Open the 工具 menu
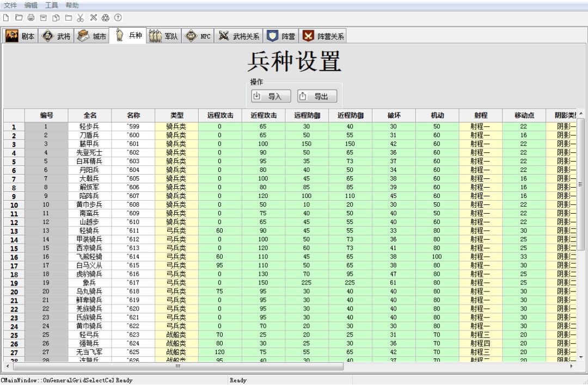 coord(51,5)
